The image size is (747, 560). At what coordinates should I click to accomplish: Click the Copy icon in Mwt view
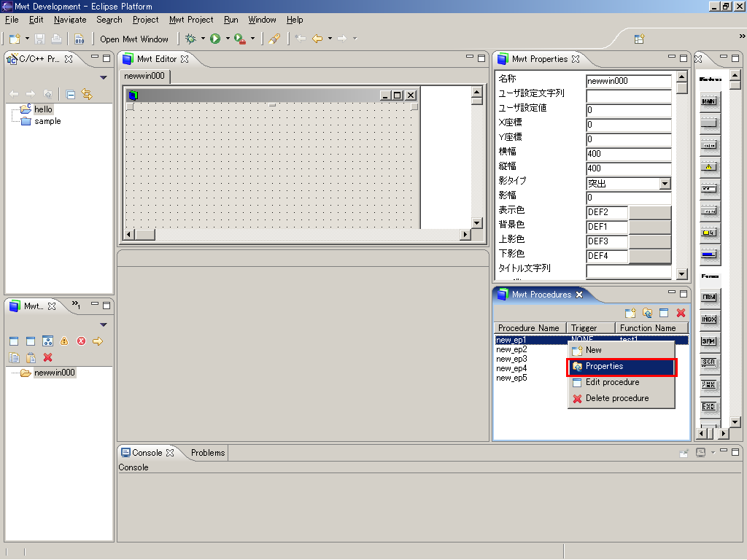pos(15,357)
